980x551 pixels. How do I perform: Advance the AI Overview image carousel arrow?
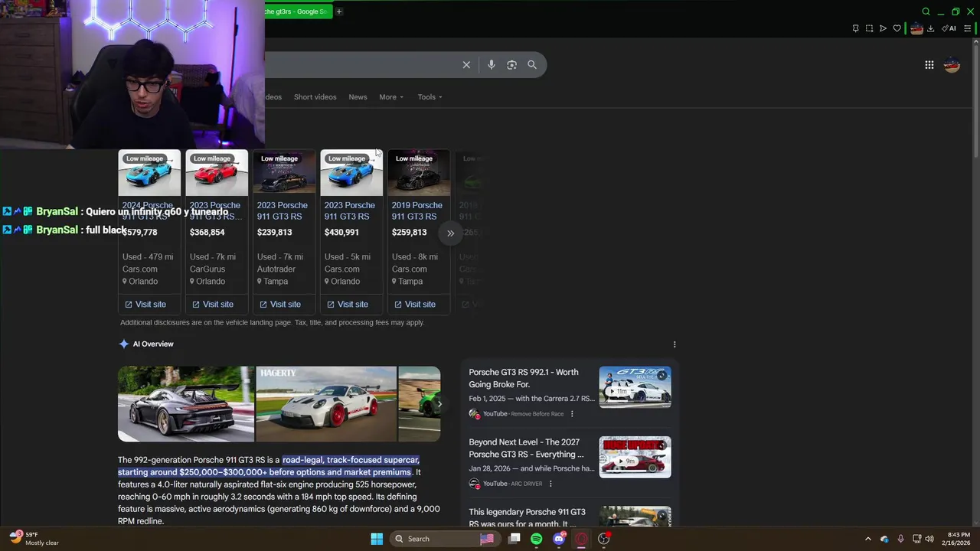(x=439, y=404)
